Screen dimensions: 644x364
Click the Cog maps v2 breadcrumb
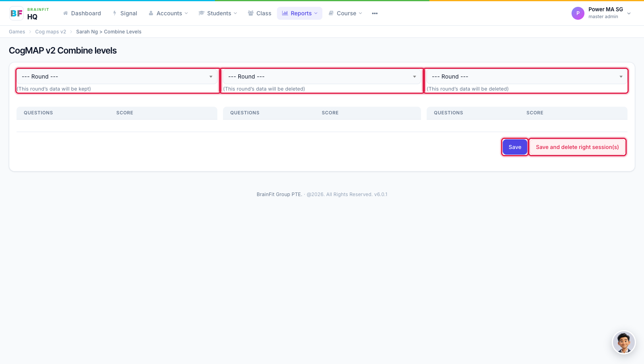tap(51, 32)
